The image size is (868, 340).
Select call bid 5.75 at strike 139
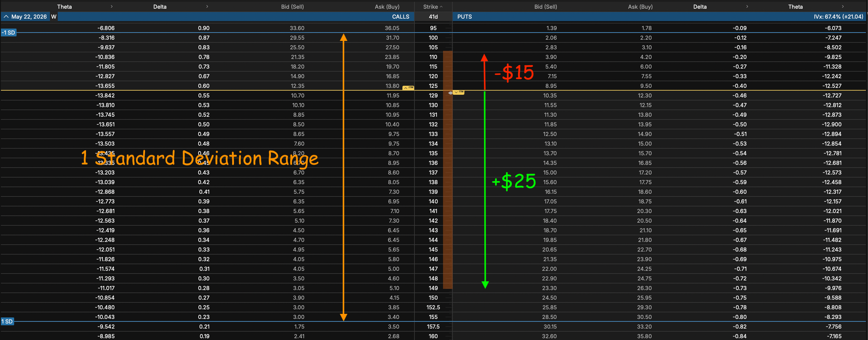coord(299,192)
